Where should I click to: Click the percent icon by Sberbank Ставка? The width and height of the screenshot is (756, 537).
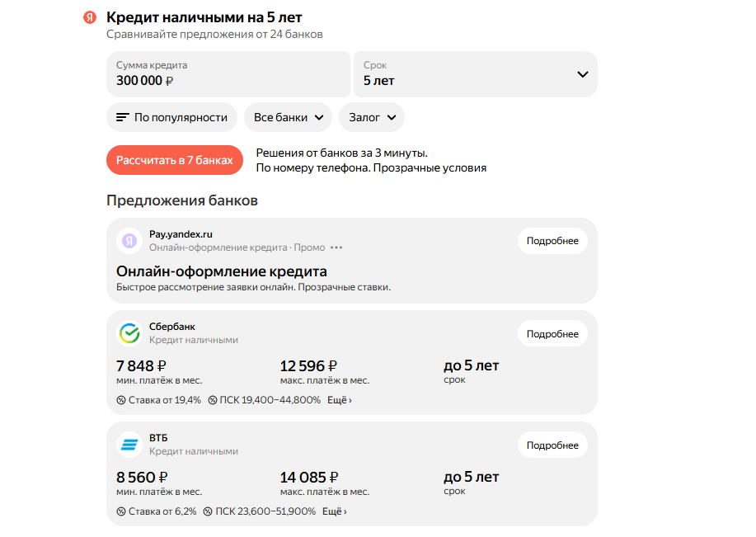[x=121, y=400]
